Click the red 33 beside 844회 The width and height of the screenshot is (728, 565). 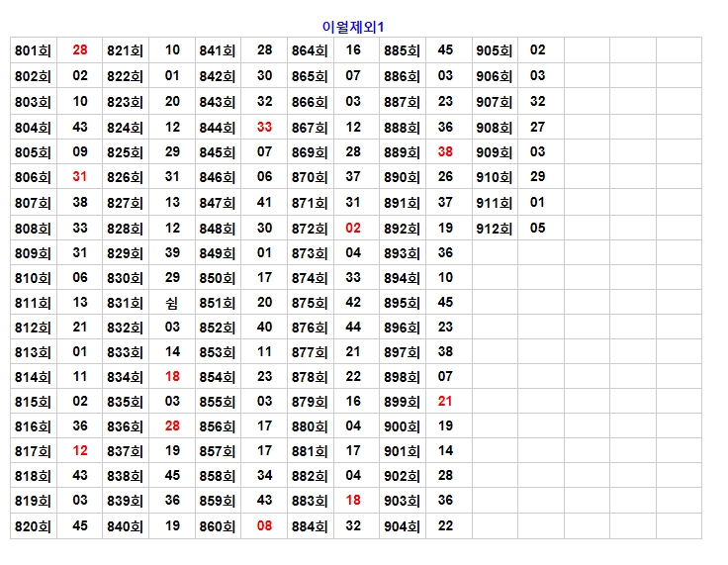pos(264,127)
